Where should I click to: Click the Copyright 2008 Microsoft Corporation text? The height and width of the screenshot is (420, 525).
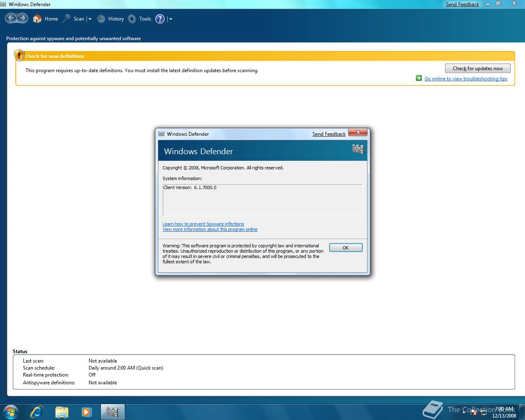tap(223, 168)
